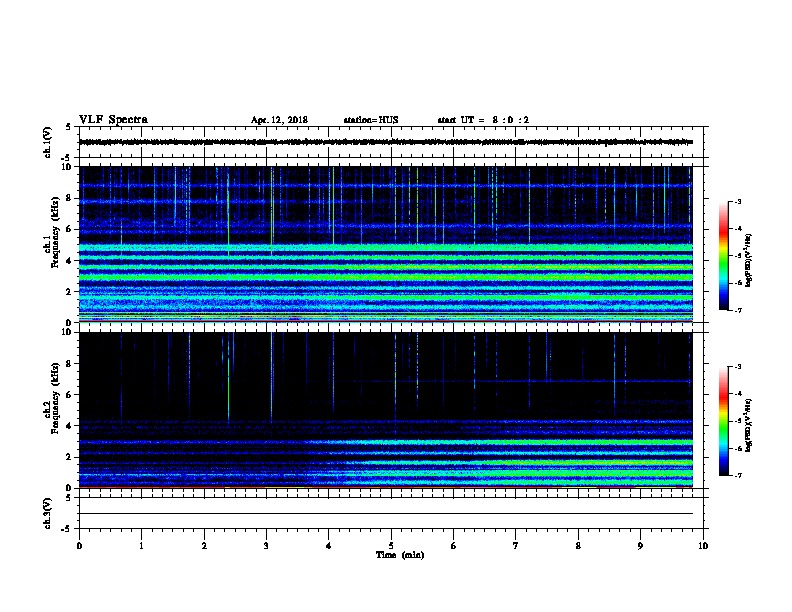Click time axis tick label "6"
Viewport: 792px width, 612px height.
coord(454,546)
